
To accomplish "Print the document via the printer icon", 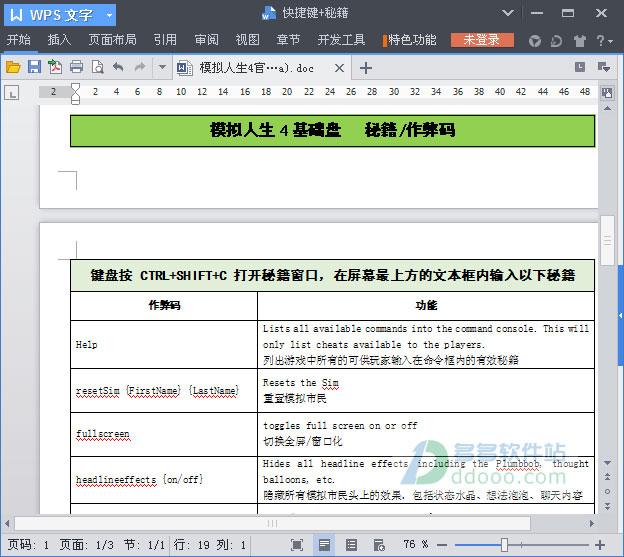I will (x=76, y=67).
